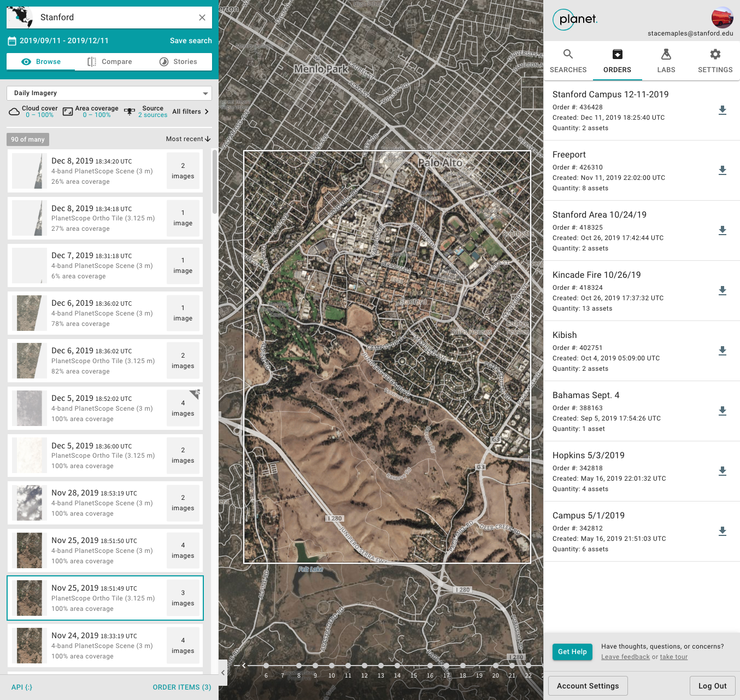
Task: Switch to Browse mode
Action: point(41,62)
